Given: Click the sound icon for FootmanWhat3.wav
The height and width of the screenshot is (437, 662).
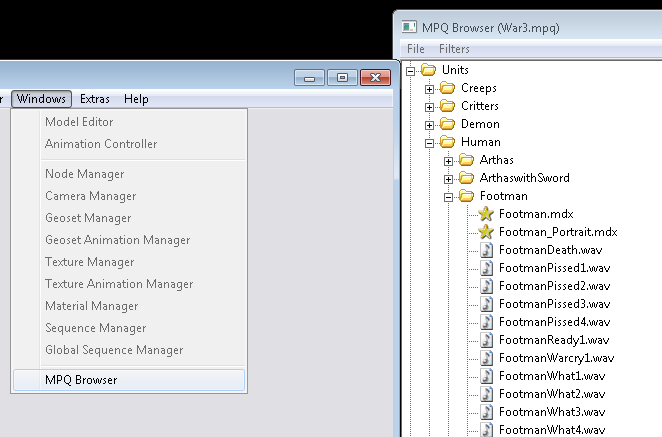Looking at the screenshot, I should (487, 412).
